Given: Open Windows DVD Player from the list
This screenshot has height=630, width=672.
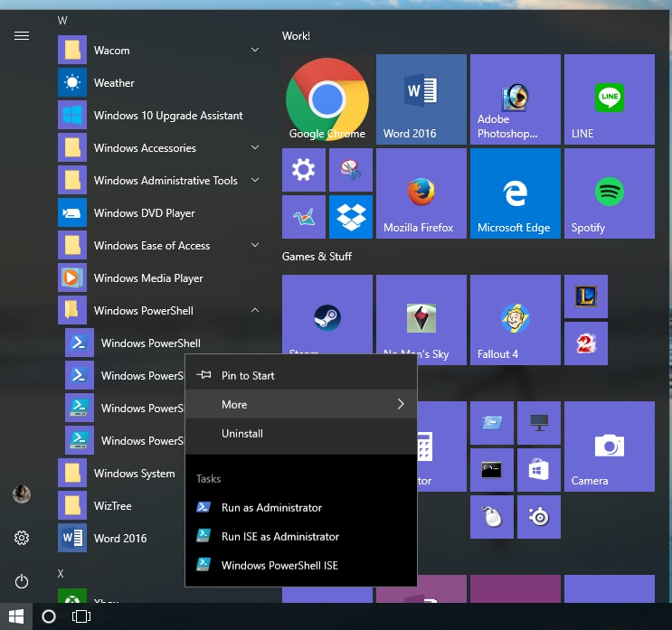Looking at the screenshot, I should (160, 212).
